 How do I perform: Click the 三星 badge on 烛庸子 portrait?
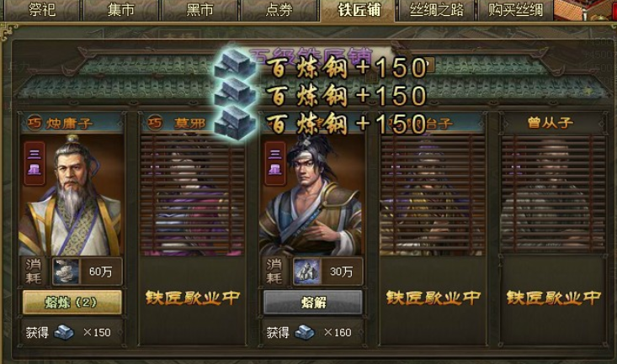pyautogui.click(x=35, y=163)
